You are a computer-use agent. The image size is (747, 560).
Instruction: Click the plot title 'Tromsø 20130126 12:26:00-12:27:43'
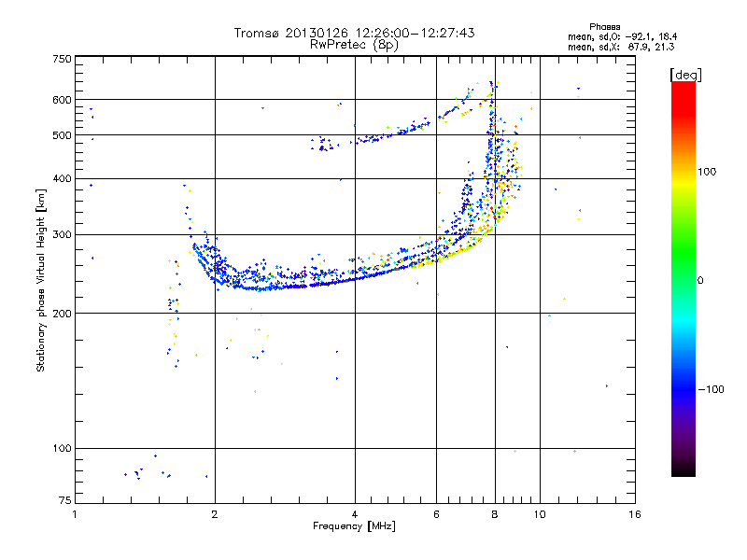pyautogui.click(x=354, y=33)
